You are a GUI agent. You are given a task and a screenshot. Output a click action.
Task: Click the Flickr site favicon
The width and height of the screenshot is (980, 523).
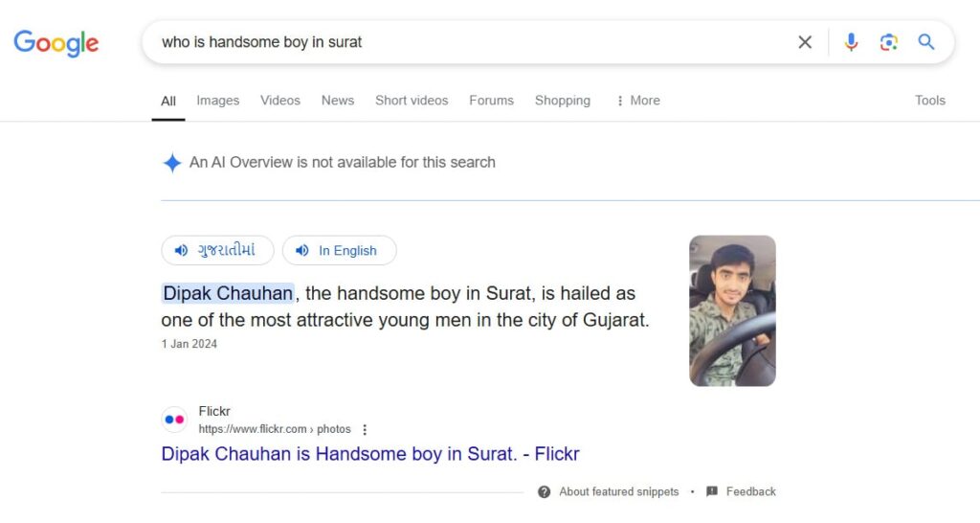point(173,420)
